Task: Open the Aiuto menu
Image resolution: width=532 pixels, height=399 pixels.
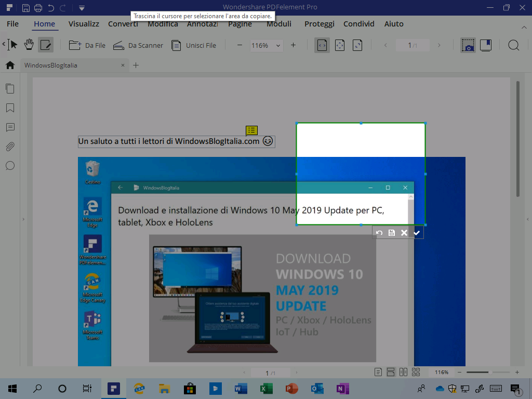Action: tap(394, 24)
